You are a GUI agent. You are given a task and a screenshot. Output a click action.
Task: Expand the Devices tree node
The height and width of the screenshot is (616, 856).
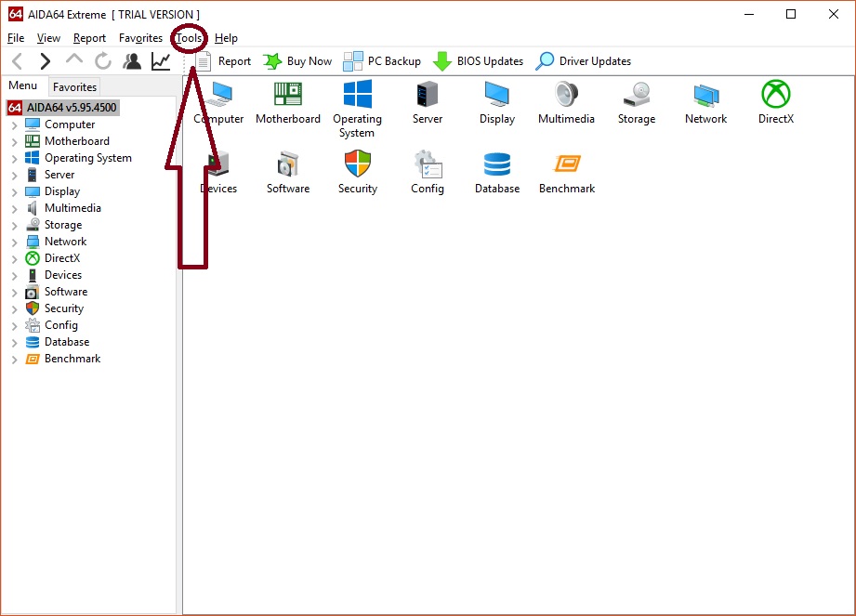tap(15, 276)
